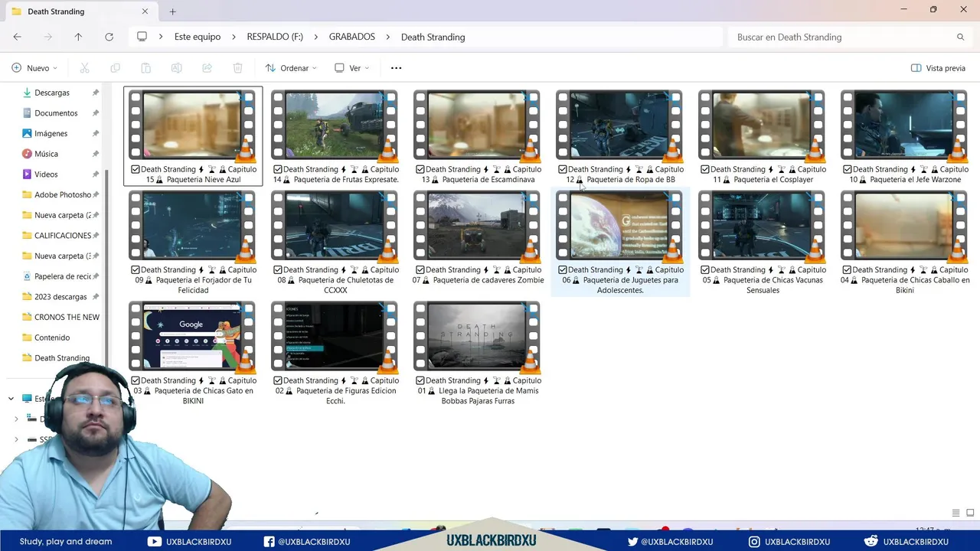Screen dimensions: 980x551
Task: Click Death Stranding breadcrumb segment
Action: click(433, 37)
